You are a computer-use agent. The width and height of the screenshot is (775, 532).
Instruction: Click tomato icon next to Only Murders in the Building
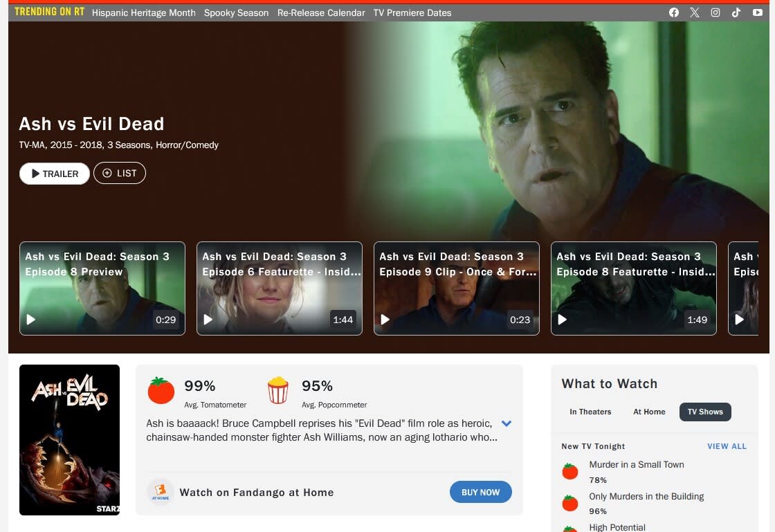pos(570,503)
